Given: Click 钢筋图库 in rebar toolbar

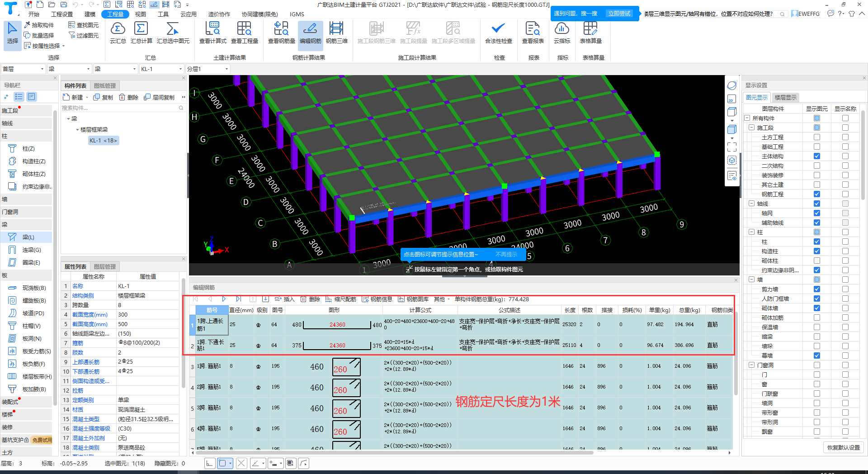Looking at the screenshot, I should click(x=413, y=299).
